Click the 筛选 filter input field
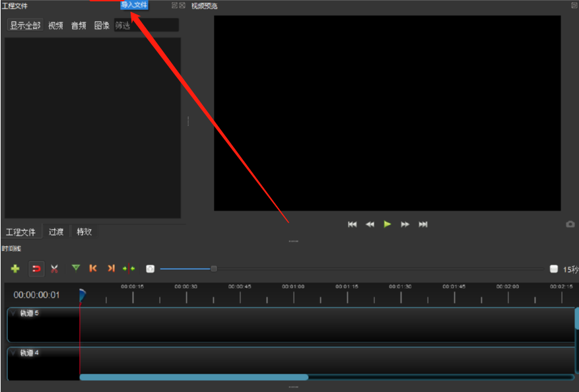 click(145, 26)
